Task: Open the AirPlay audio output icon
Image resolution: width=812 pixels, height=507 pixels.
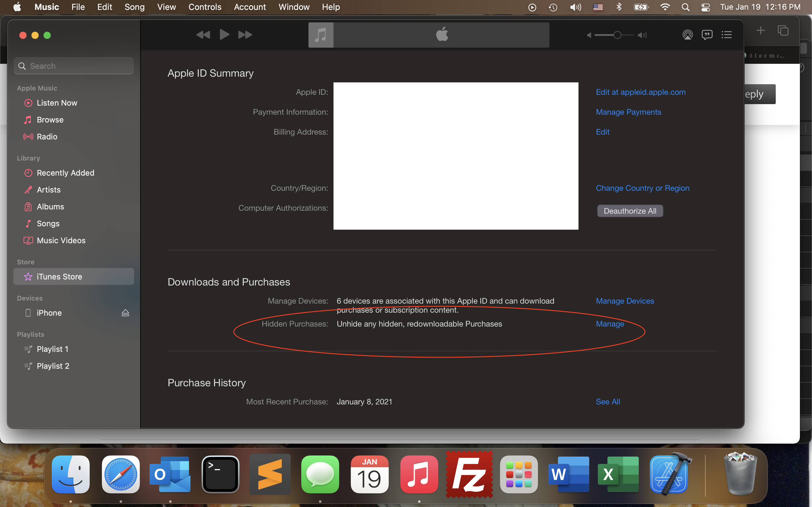Action: pos(688,35)
